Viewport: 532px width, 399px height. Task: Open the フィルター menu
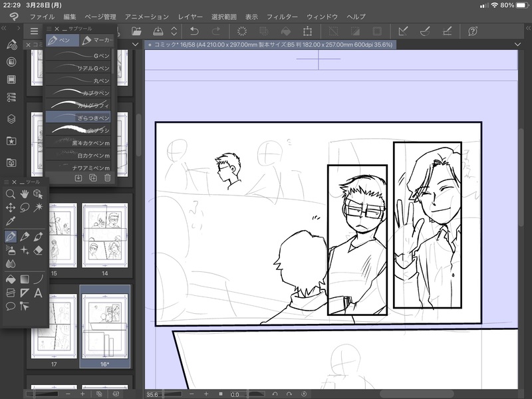coord(282,17)
